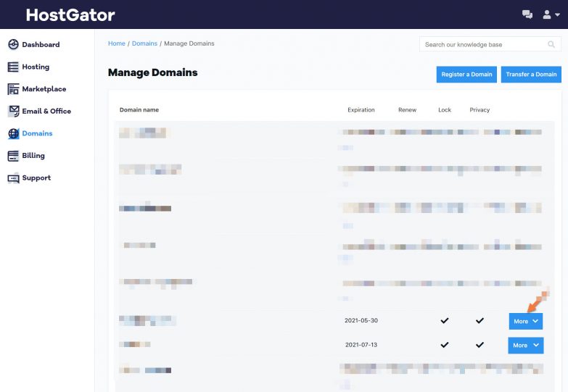Click the Support chat icon in sidebar
The width and height of the screenshot is (568, 392).
tap(13, 178)
